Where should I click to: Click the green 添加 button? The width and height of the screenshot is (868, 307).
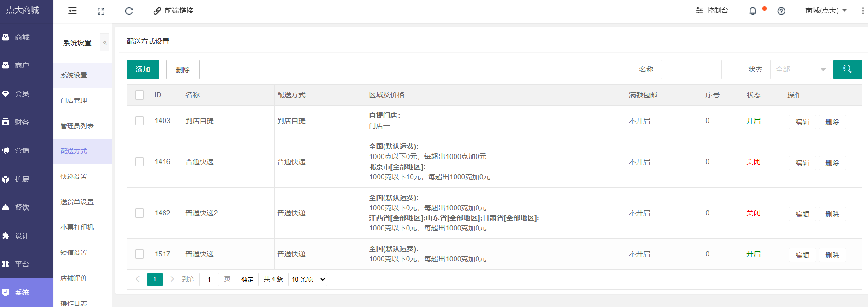point(143,70)
